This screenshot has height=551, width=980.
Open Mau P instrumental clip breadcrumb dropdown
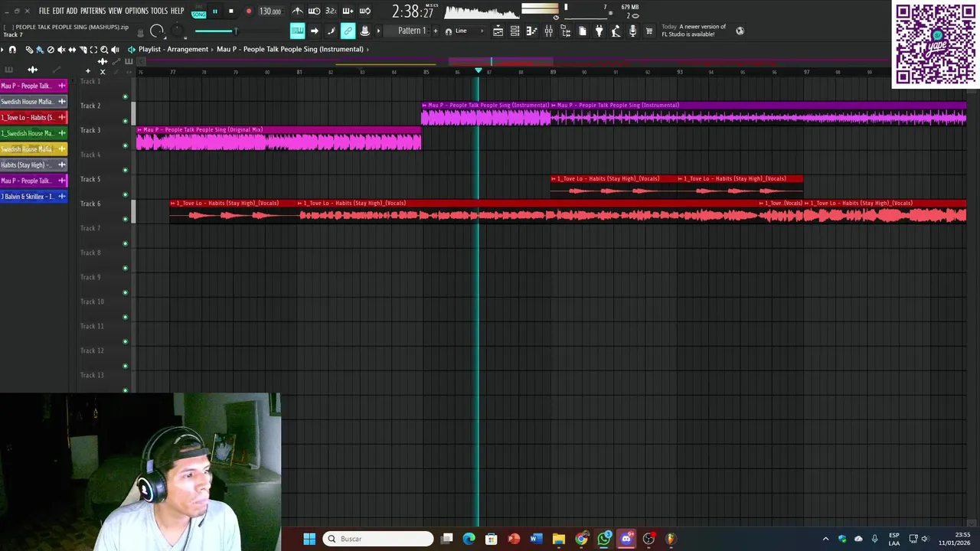[289, 49]
